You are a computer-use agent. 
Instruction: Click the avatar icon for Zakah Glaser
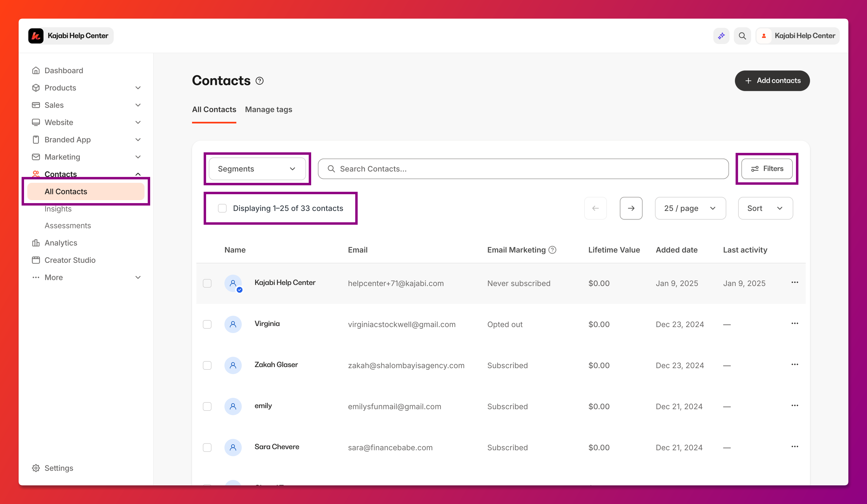click(x=233, y=365)
